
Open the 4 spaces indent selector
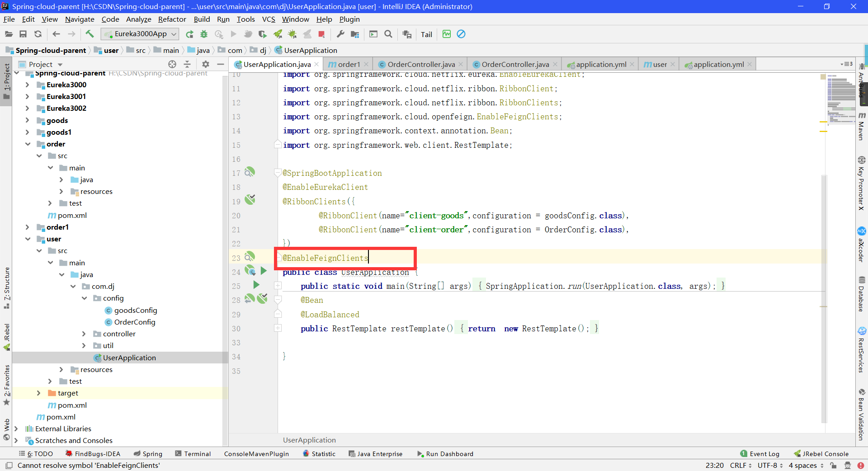(x=806, y=465)
